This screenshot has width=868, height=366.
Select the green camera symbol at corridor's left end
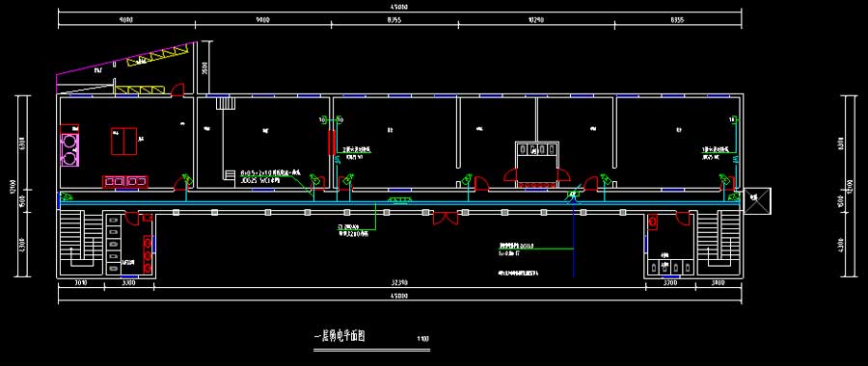point(67,196)
